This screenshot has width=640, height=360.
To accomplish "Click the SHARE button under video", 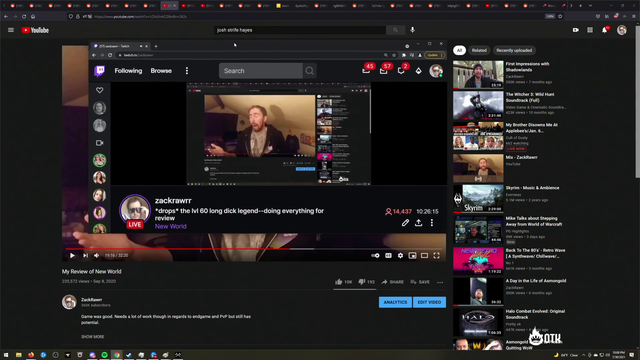I will (393, 282).
